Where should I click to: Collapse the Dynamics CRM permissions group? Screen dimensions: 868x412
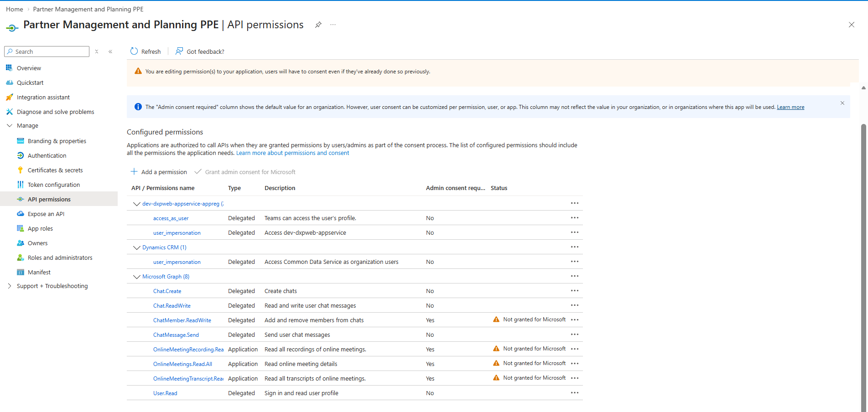(x=136, y=247)
